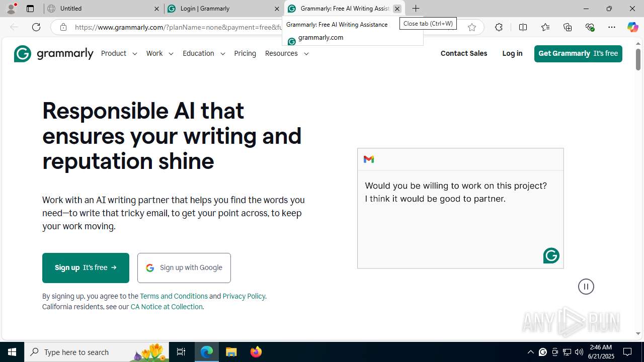Switch to the Untitled tab

point(103,9)
